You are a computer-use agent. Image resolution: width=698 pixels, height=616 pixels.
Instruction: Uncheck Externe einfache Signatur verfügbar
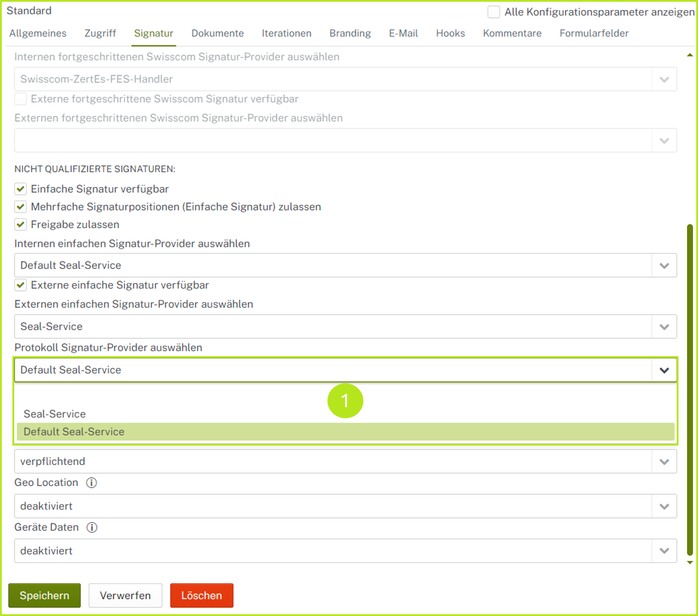(x=21, y=285)
